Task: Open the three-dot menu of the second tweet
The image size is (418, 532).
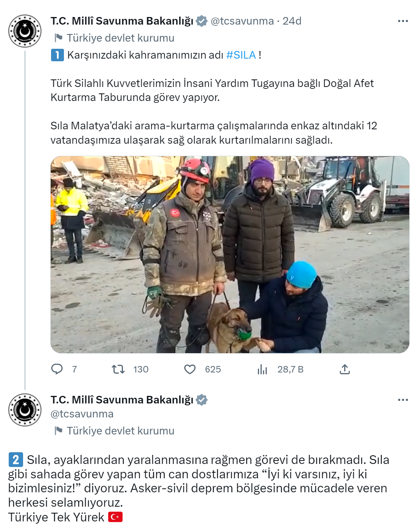Action: tap(403, 400)
